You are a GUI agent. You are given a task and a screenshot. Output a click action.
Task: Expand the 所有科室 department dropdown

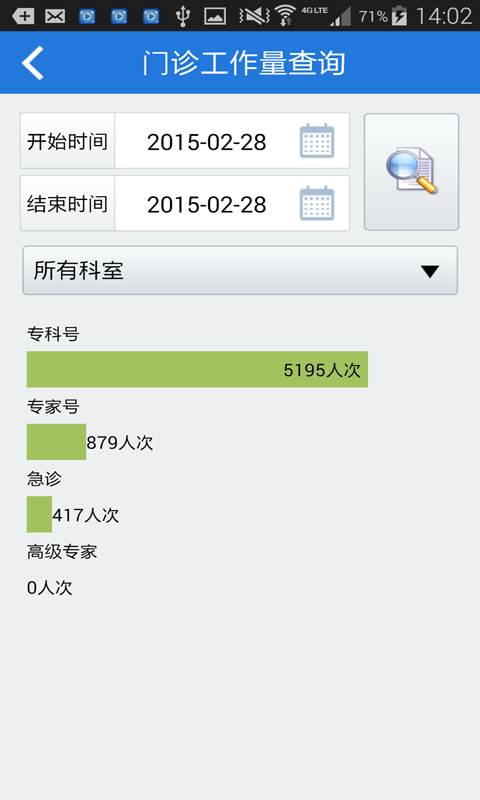tap(240, 270)
